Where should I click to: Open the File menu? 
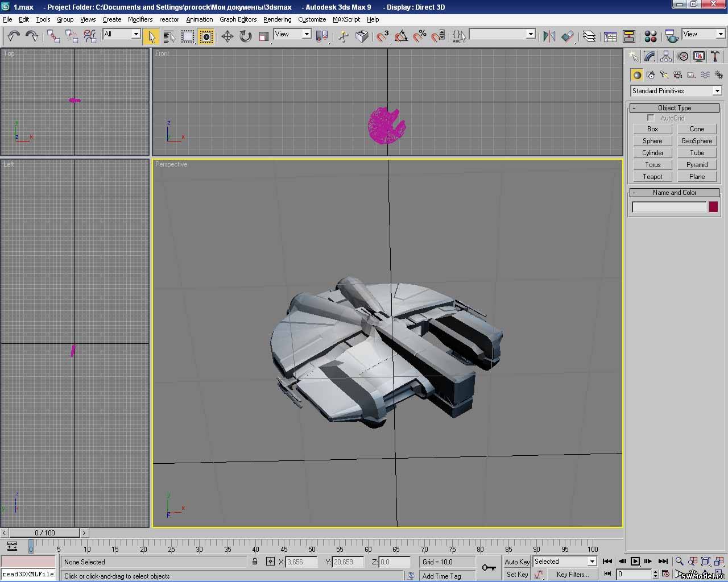pos(7,19)
